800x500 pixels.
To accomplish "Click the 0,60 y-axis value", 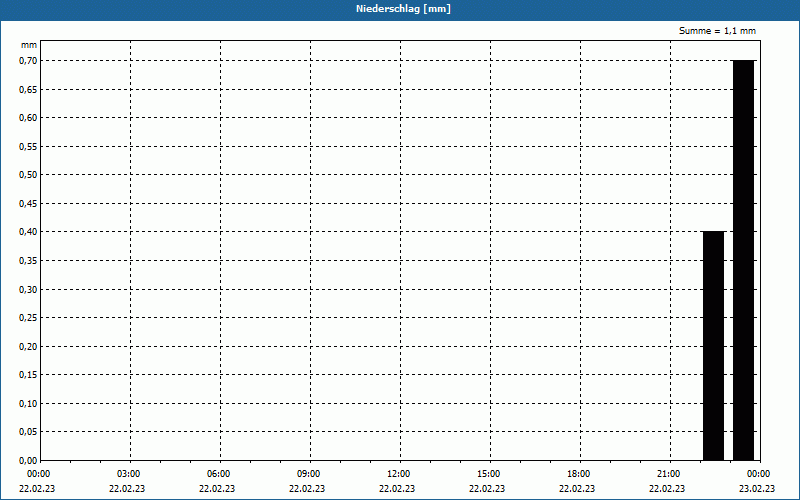I will (28, 118).
